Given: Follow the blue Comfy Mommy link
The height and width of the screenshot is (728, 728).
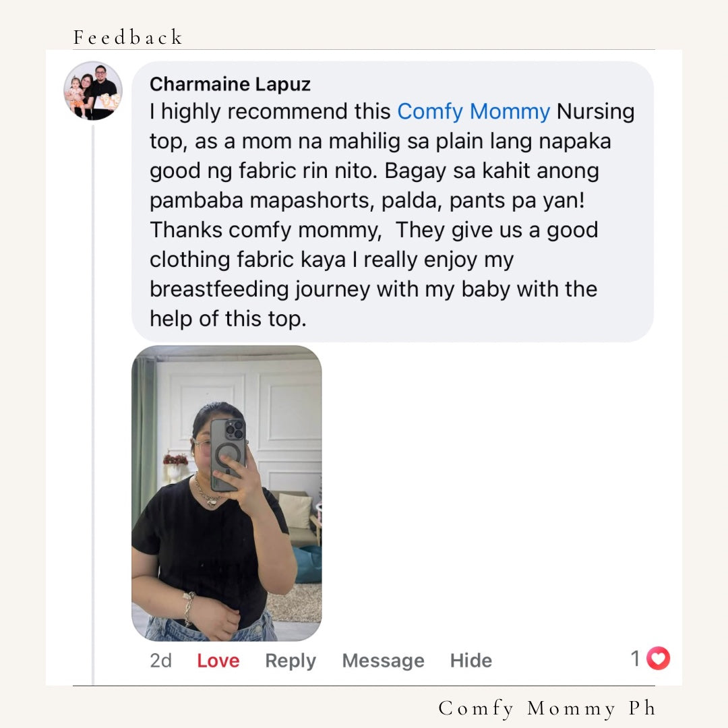Looking at the screenshot, I should coord(473,111).
